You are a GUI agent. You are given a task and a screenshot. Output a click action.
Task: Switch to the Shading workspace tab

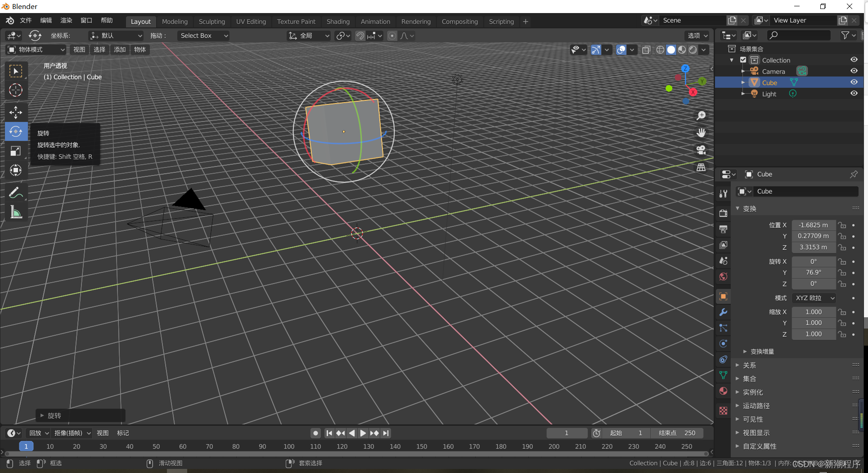tap(338, 22)
